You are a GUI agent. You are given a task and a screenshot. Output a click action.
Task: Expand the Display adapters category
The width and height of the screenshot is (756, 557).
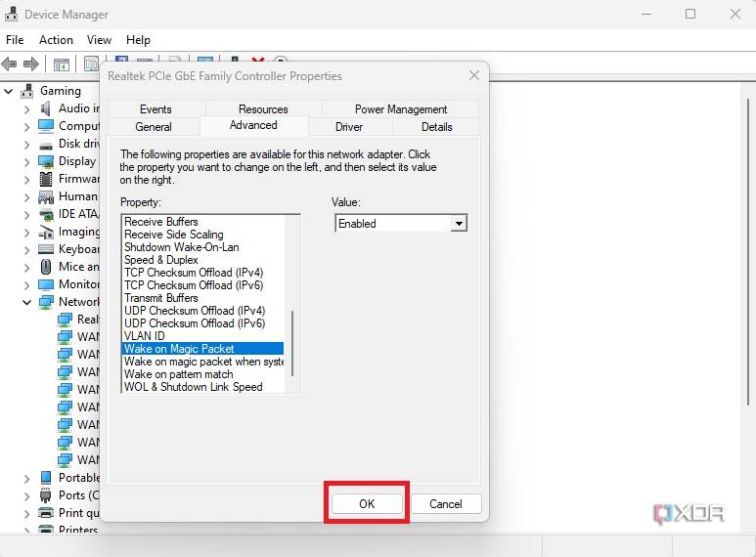point(27,162)
